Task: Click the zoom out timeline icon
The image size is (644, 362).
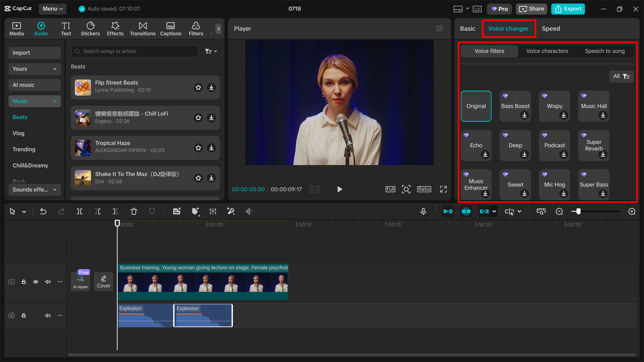Action: 559,211
